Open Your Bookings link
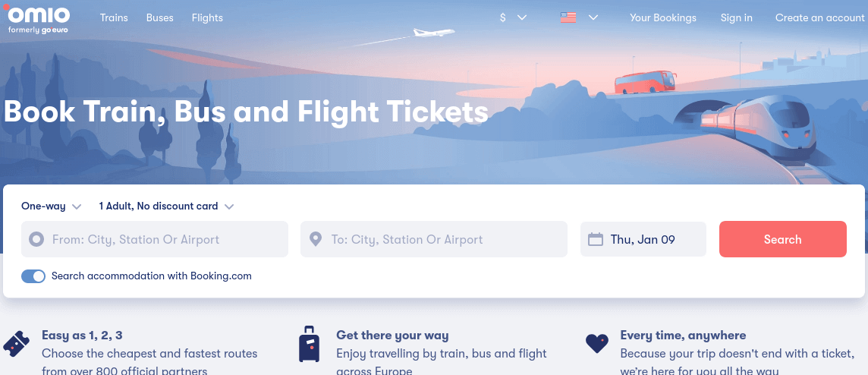The height and width of the screenshot is (375, 868). 662,17
